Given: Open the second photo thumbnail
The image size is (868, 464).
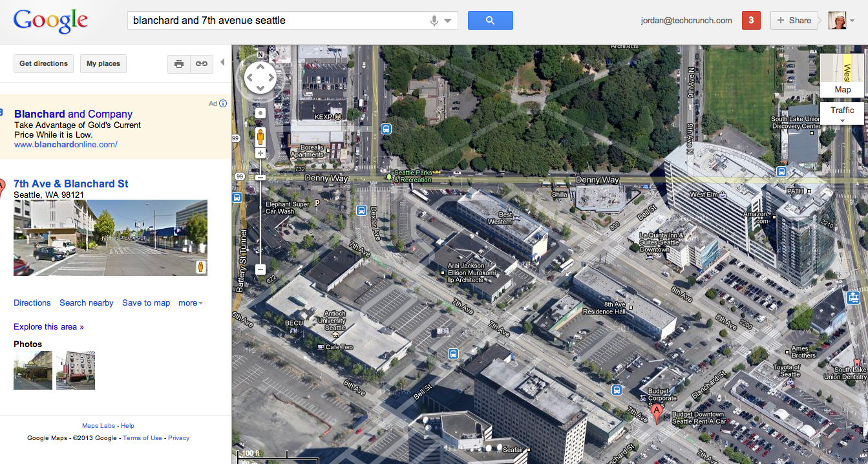Looking at the screenshot, I should click(76, 370).
